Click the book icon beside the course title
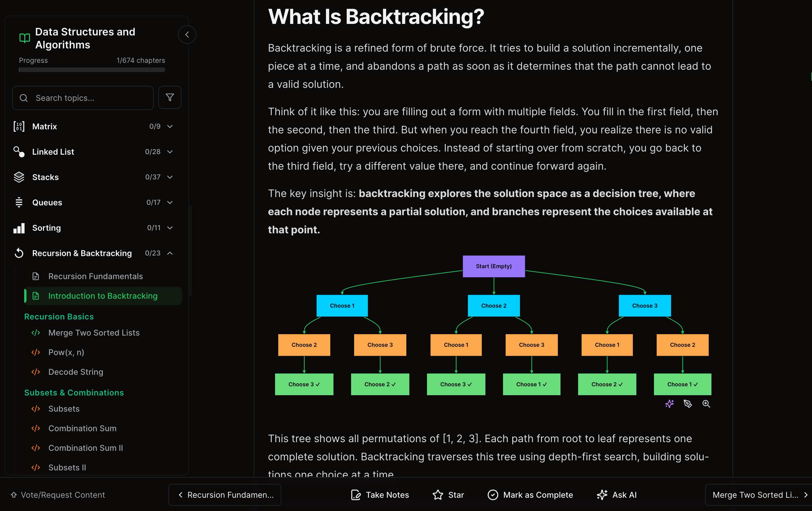The height and width of the screenshot is (511, 812). point(24,38)
